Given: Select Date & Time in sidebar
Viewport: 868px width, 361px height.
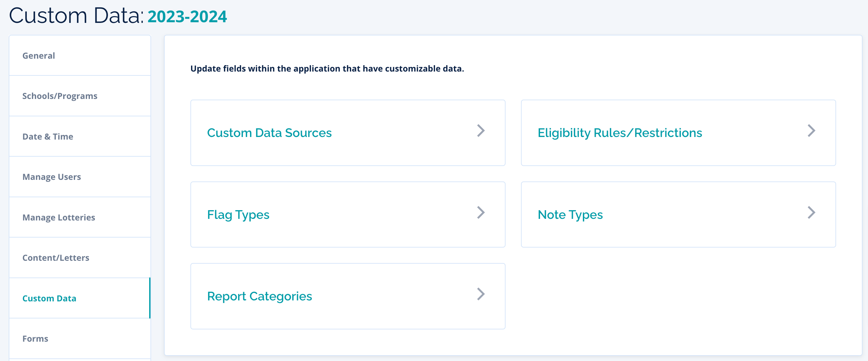Looking at the screenshot, I should point(47,137).
